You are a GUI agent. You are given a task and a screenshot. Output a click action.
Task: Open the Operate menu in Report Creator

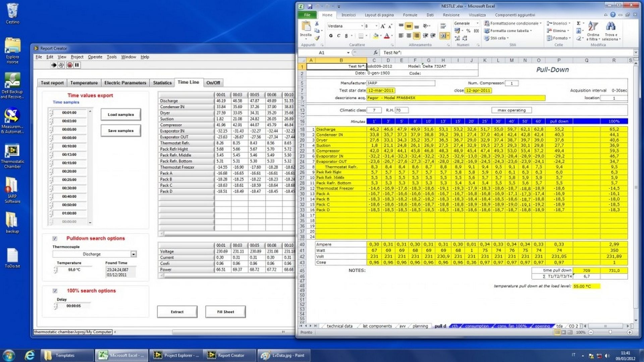(95, 57)
